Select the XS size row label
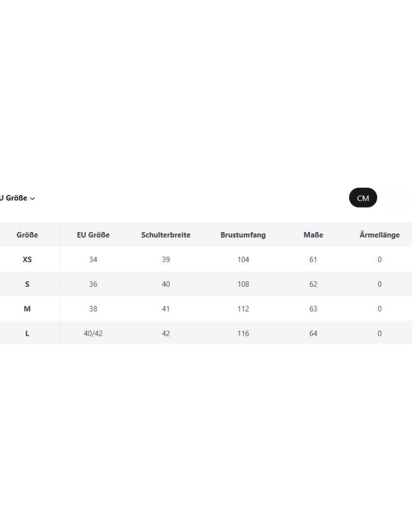 [x=27, y=260]
